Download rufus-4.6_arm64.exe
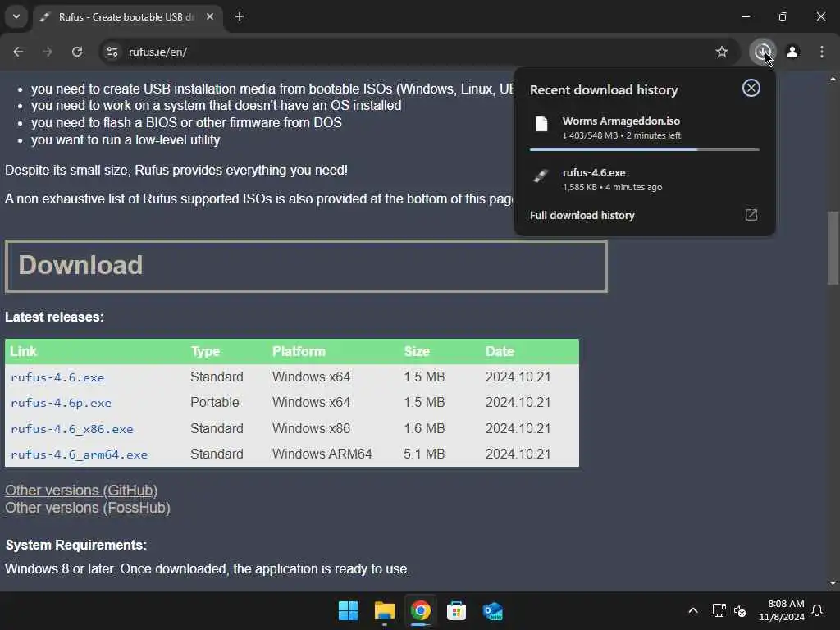Viewport: 840px width, 630px height. 79,454
